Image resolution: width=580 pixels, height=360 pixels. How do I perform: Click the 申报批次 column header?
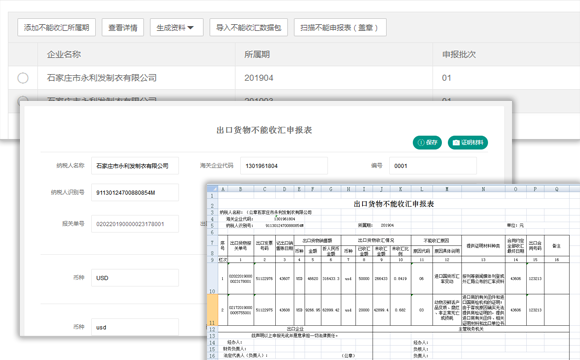pos(459,54)
